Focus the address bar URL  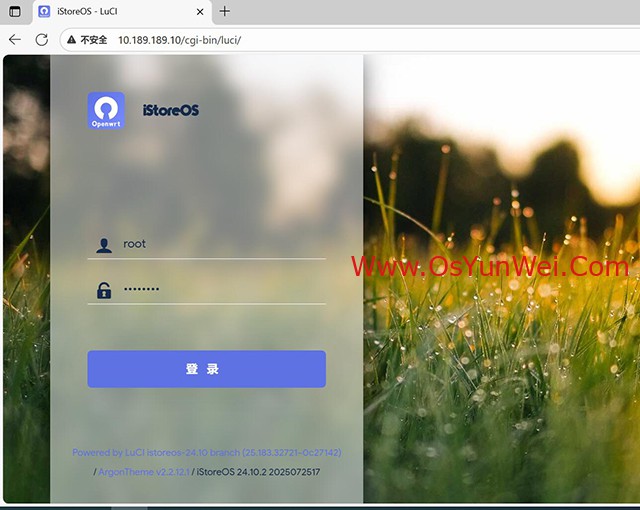pos(180,40)
